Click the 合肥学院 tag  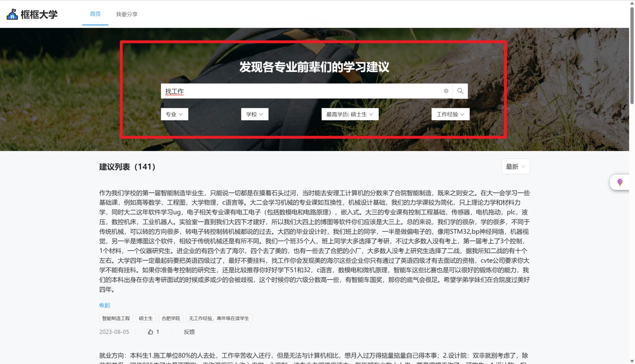tap(171, 318)
